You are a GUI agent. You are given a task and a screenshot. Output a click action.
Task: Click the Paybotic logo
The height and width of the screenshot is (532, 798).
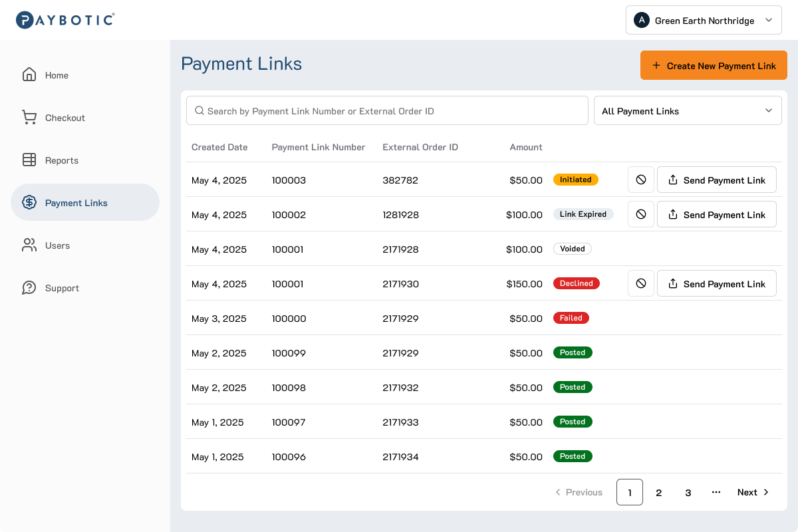point(65,20)
